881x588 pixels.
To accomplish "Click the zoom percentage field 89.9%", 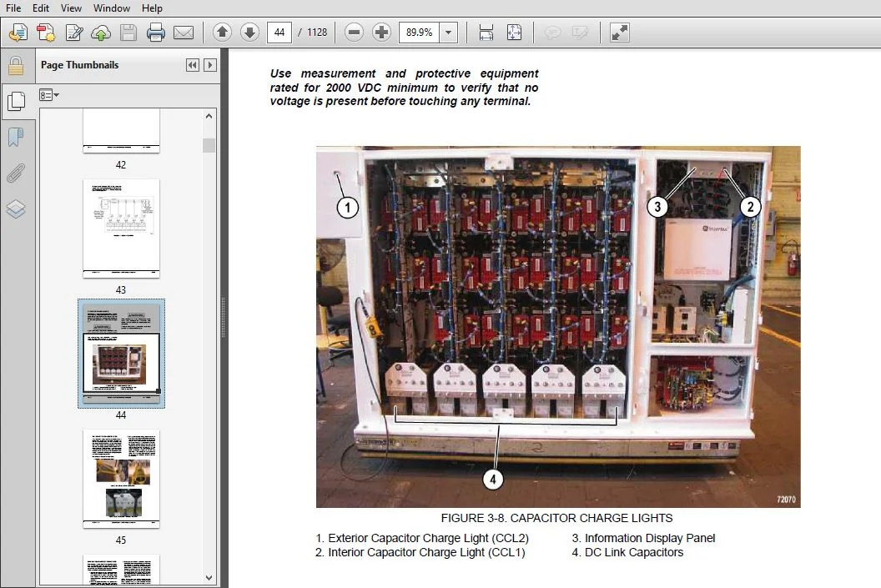I will (419, 33).
